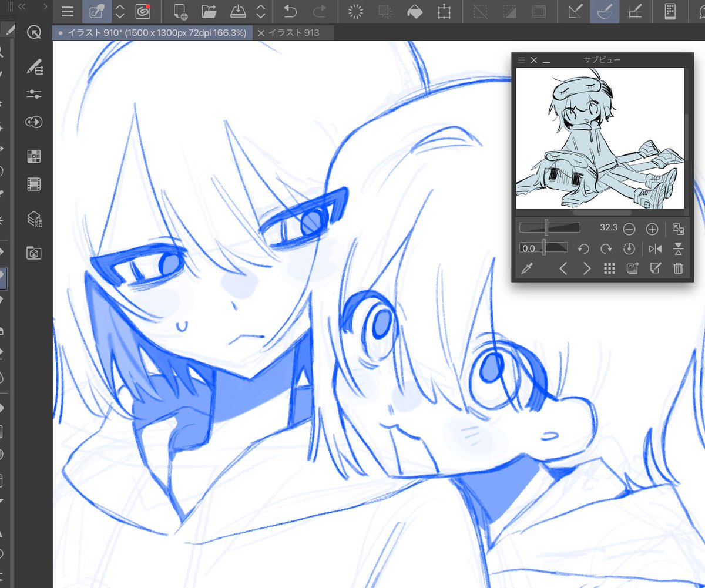
Task: Adjust the Sub View rotation slider
Action: click(x=543, y=248)
